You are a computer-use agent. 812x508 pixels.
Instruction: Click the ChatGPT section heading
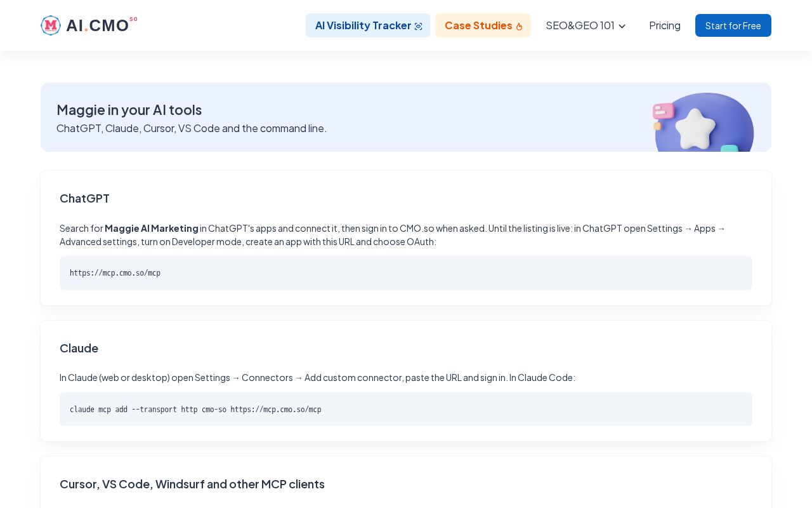click(x=84, y=198)
